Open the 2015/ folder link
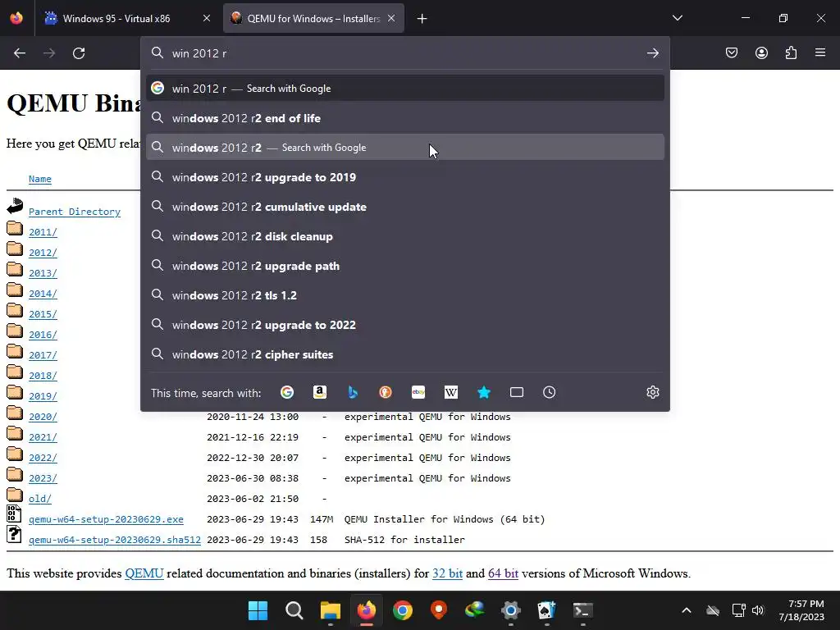Viewport: 840px width, 630px height. point(43,314)
